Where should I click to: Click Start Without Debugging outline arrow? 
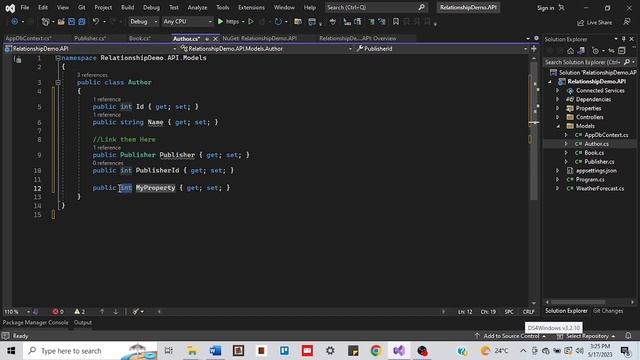[251, 22]
